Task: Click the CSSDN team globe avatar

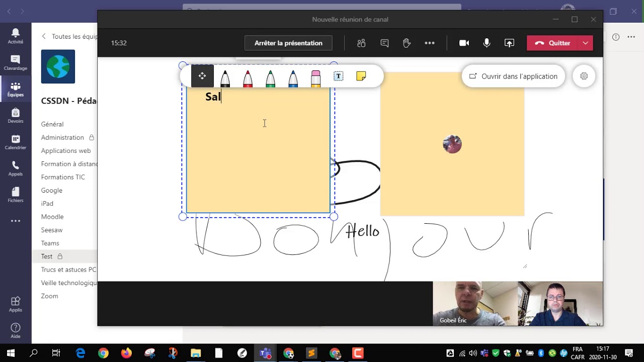Action: 58,66
